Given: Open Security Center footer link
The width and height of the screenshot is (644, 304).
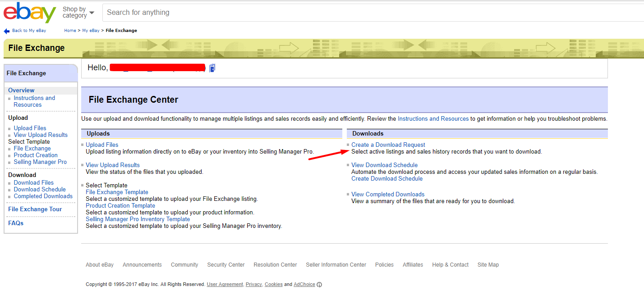Looking at the screenshot, I should (x=226, y=265).
